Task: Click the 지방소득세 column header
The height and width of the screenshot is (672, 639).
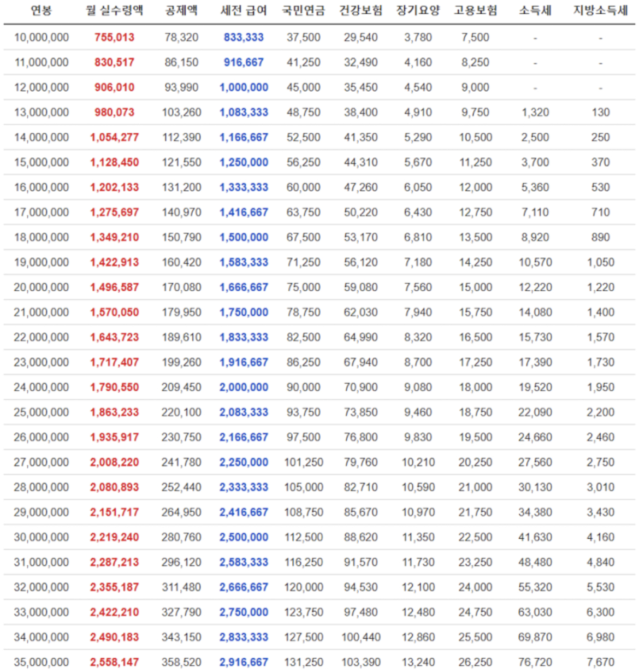Action: 600,10
